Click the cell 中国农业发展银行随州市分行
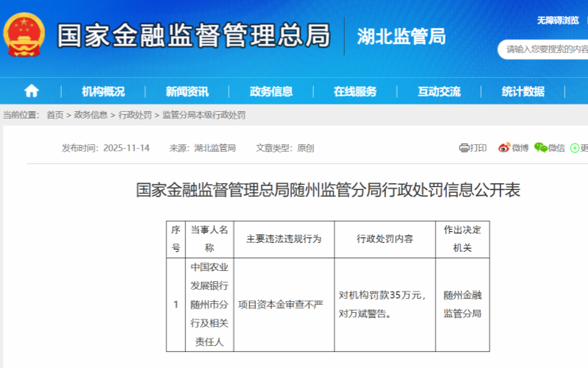Image resolution: width=588 pixels, height=368 pixels. (209, 305)
